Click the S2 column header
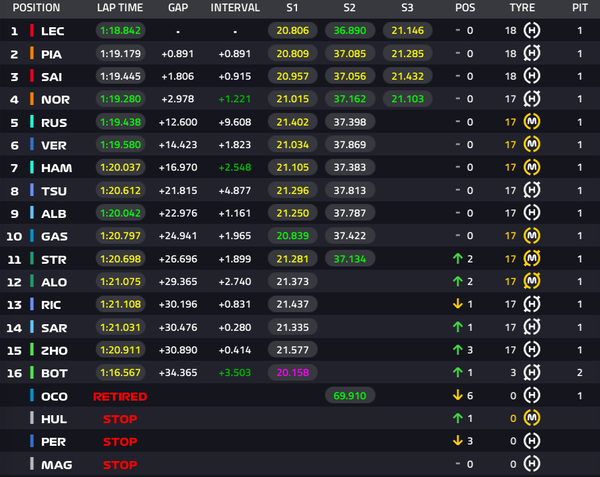 [x=349, y=8]
